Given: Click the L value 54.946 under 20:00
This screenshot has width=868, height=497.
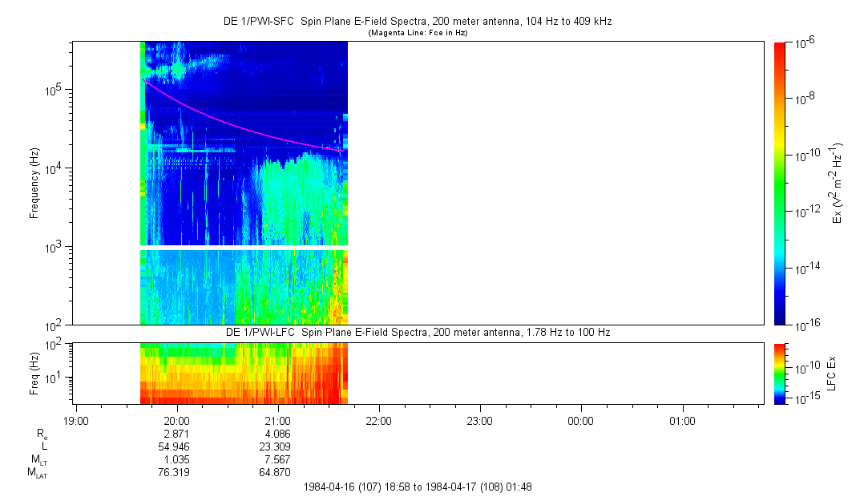Looking at the screenshot, I should pos(176,446).
